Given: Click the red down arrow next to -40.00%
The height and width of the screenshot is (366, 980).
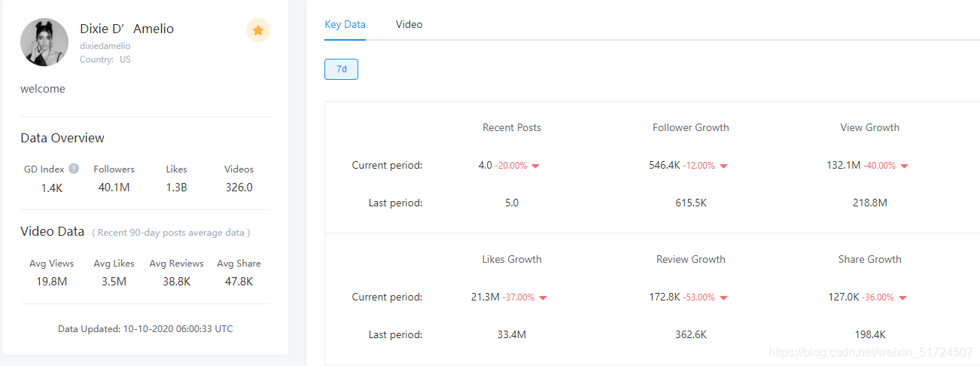Looking at the screenshot, I should 904,166.
